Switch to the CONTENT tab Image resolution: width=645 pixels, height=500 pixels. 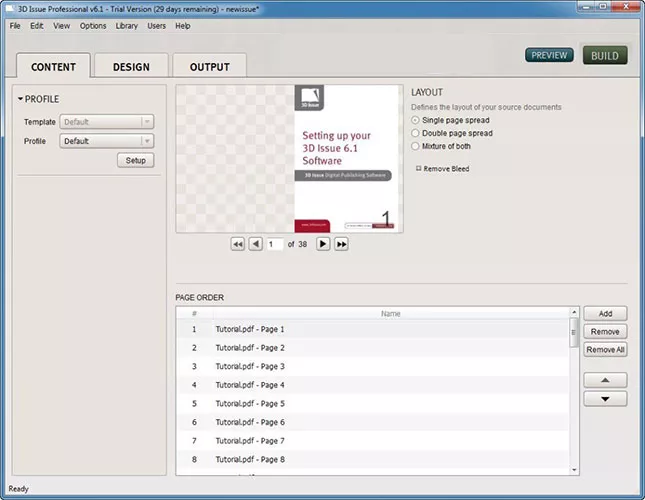click(x=53, y=66)
